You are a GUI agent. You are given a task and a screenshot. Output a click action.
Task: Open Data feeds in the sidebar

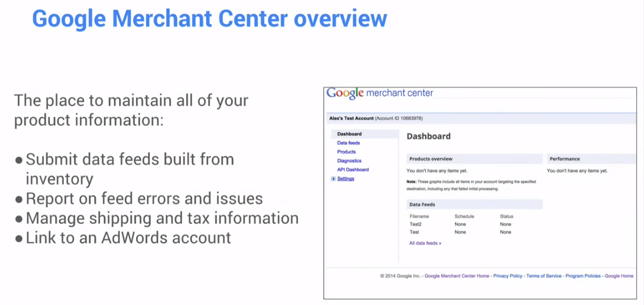pyautogui.click(x=348, y=143)
